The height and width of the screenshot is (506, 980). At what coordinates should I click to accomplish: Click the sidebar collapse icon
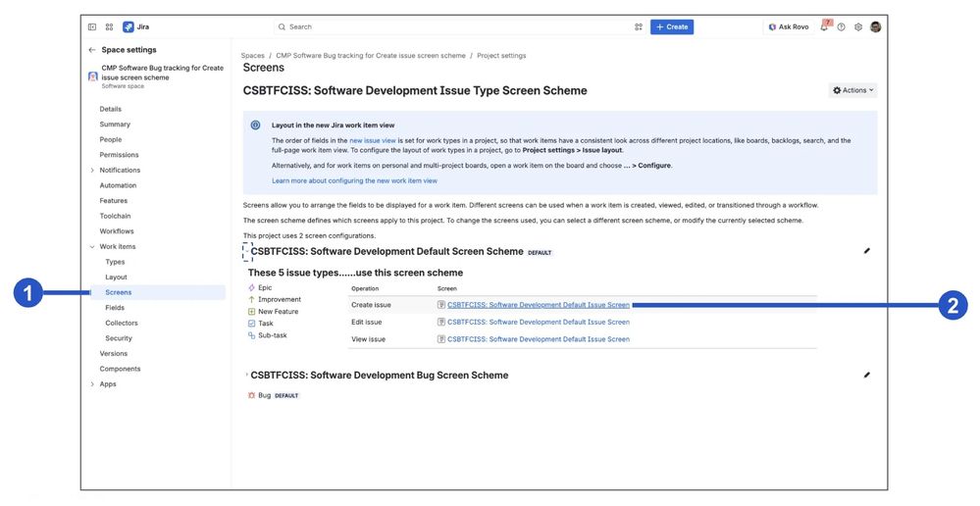pyautogui.click(x=92, y=26)
